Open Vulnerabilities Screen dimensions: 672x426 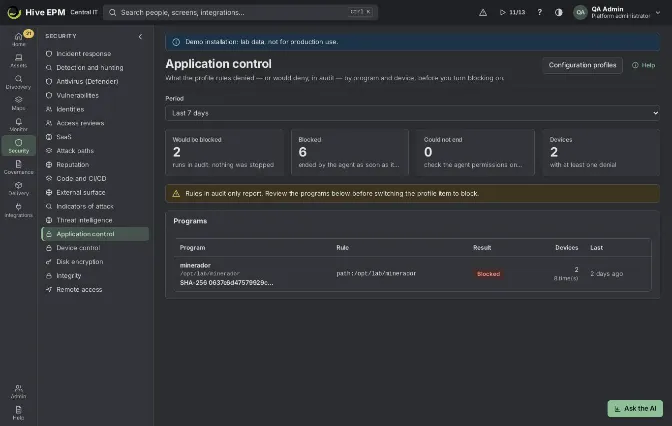[x=95, y=95]
